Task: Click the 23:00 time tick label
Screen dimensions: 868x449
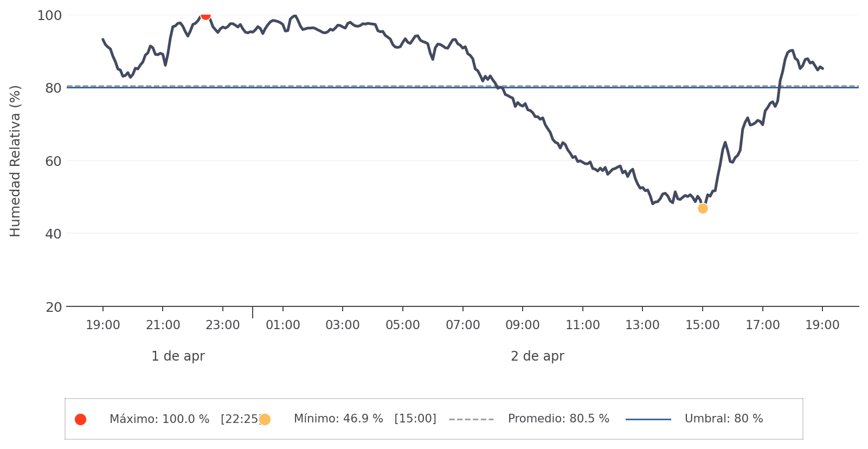Action: point(223,325)
